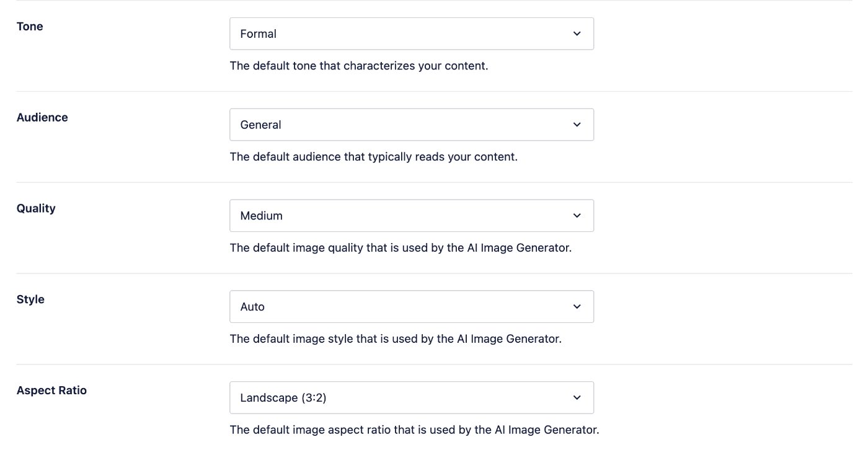Click the default audience description text
Viewport: 868px width, 455px height.
pyautogui.click(x=373, y=157)
